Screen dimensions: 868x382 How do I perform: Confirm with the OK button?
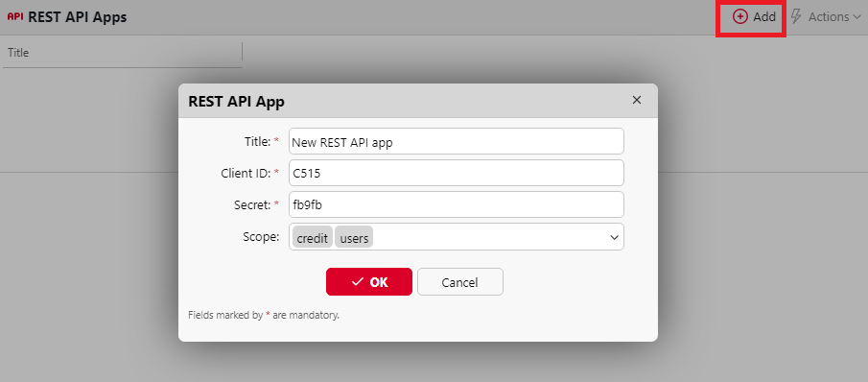pyautogui.click(x=369, y=282)
